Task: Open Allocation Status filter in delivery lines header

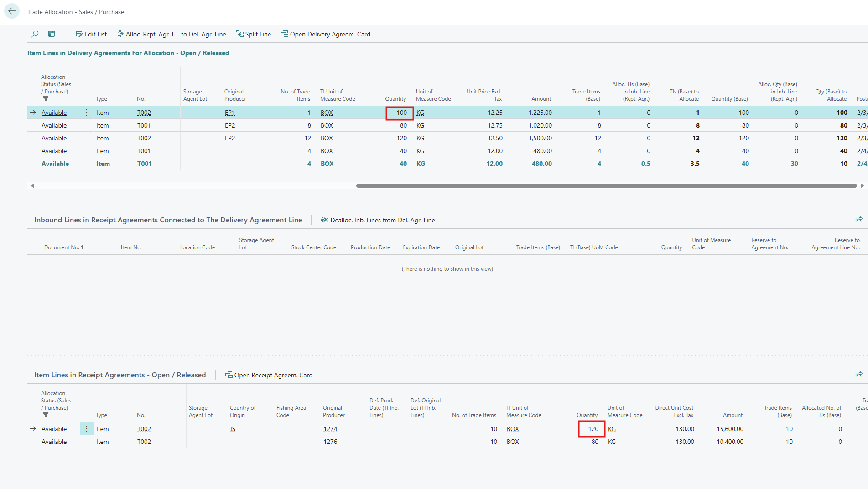Action: tap(46, 99)
